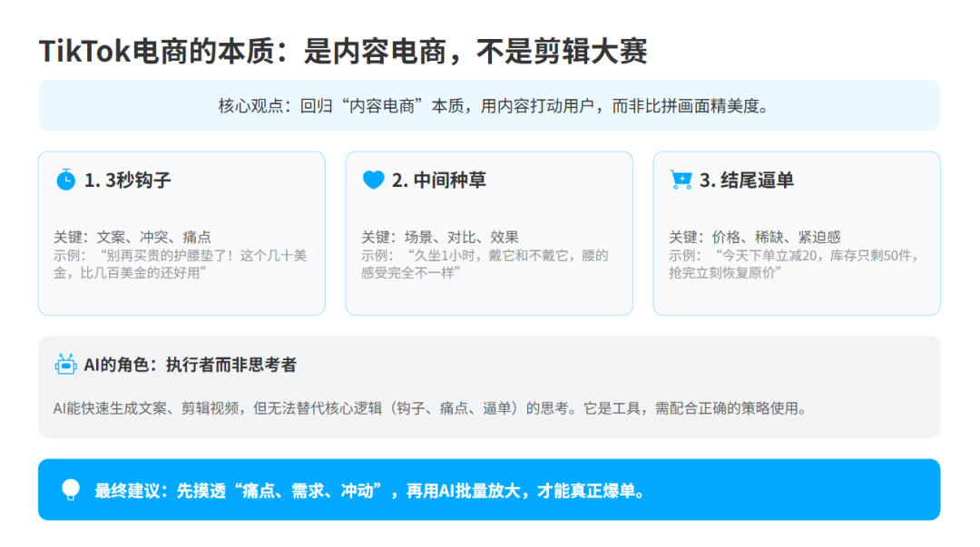This screenshot has height=547, width=980.
Task: Click the stopwatch icon beside 3秒钩子
Action: click(x=65, y=180)
